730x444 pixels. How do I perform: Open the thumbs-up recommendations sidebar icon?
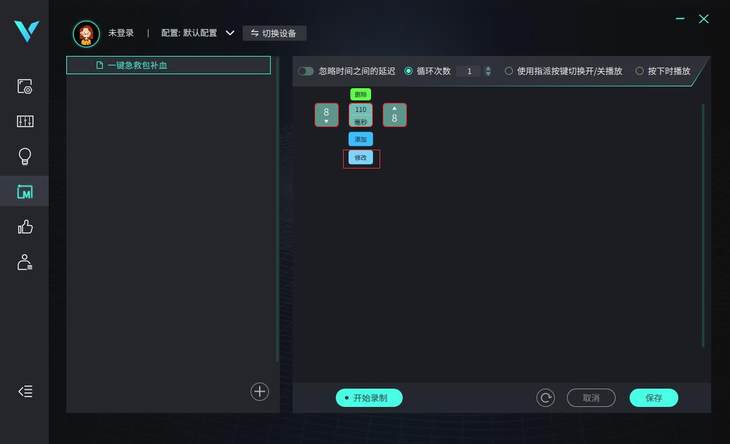click(25, 227)
